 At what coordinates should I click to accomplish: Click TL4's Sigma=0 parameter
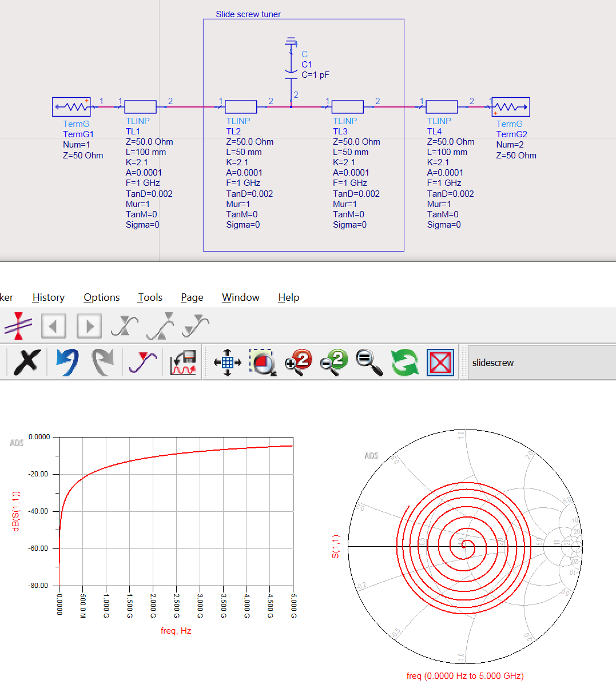pyautogui.click(x=444, y=225)
